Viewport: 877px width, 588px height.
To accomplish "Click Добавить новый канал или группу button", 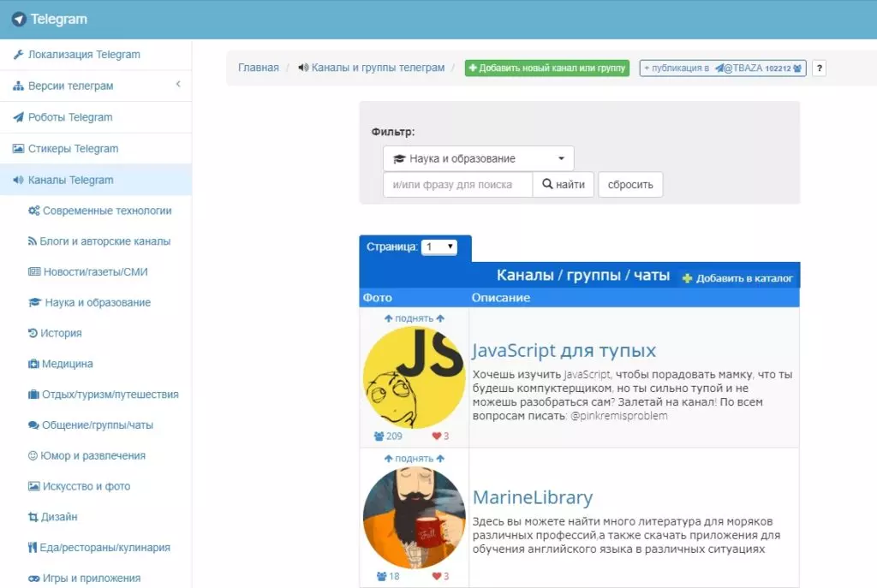I will [x=547, y=68].
